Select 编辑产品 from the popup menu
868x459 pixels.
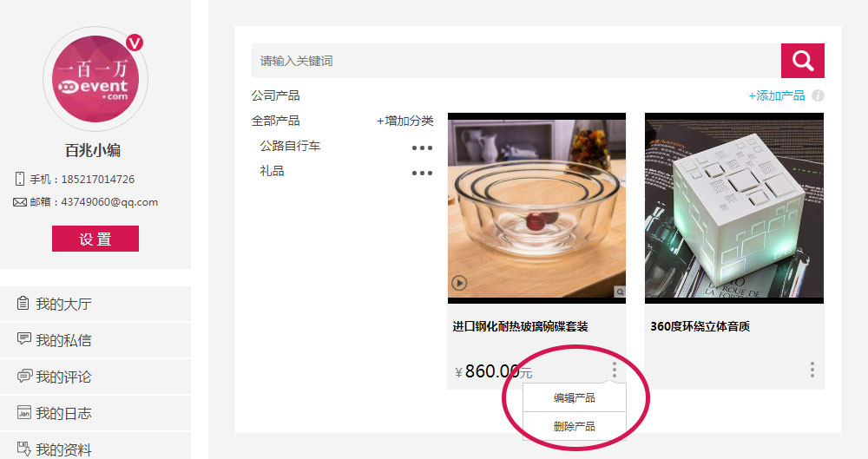pyautogui.click(x=574, y=397)
